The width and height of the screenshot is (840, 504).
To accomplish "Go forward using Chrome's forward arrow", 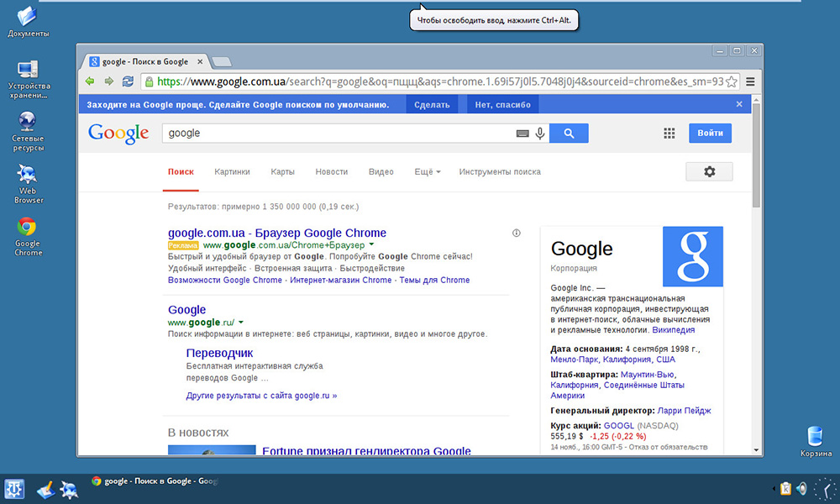I will click(108, 81).
